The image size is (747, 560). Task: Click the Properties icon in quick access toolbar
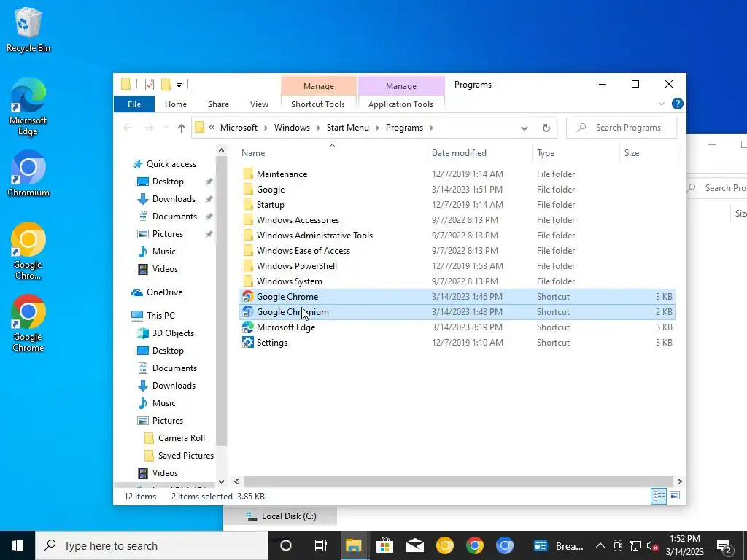click(150, 85)
